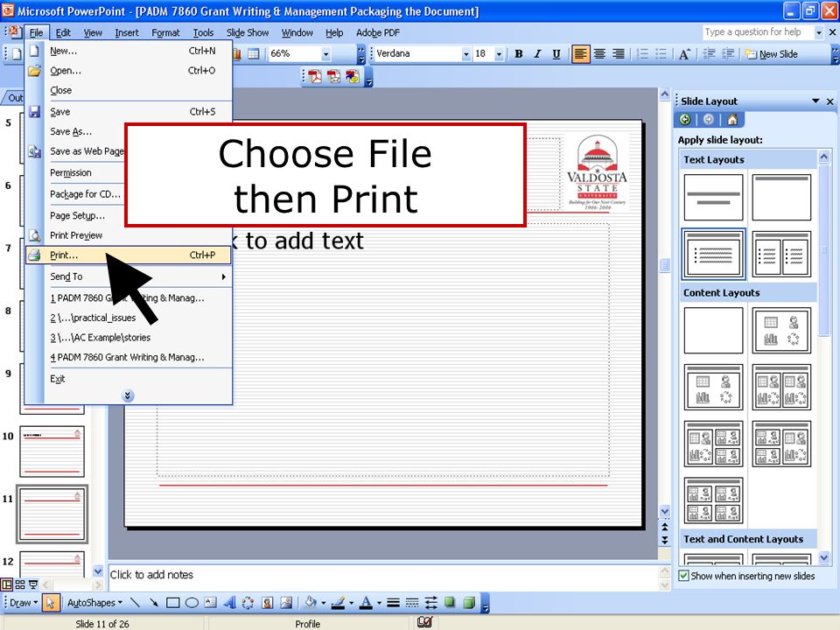The width and height of the screenshot is (840, 630).
Task: Toggle numbered list formatting
Action: click(643, 54)
